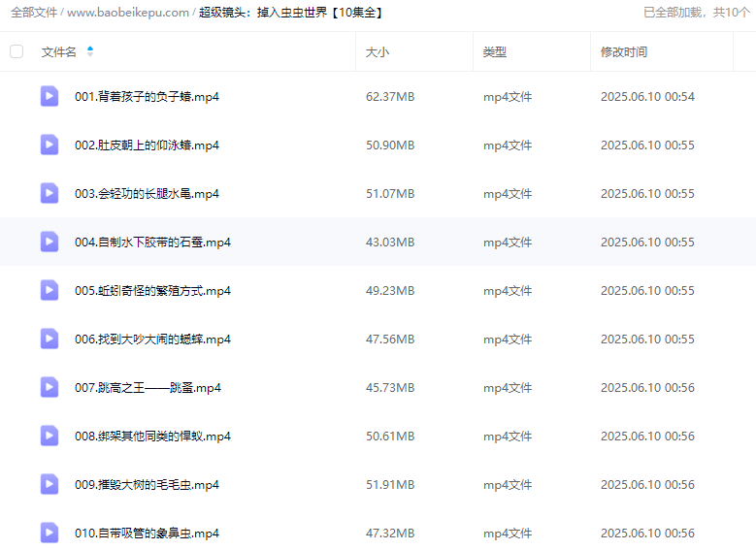756x550 pixels.
Task: Click the 文件名 column header
Action: tap(59, 51)
